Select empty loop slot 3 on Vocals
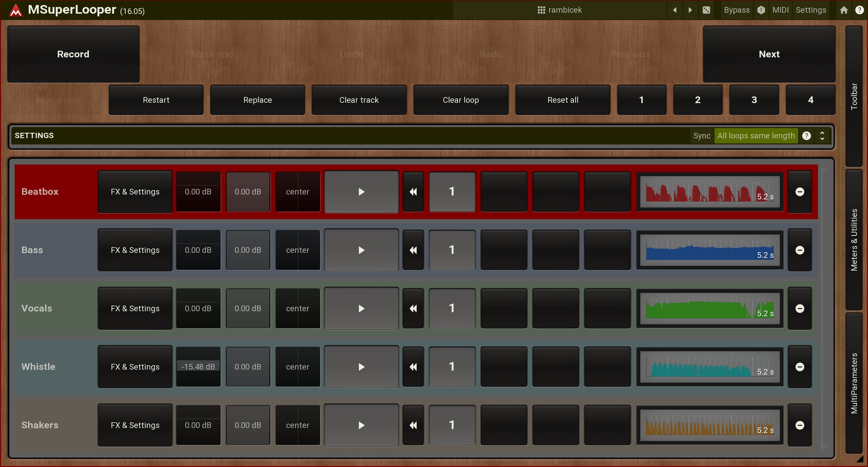The width and height of the screenshot is (868, 467). pos(555,309)
